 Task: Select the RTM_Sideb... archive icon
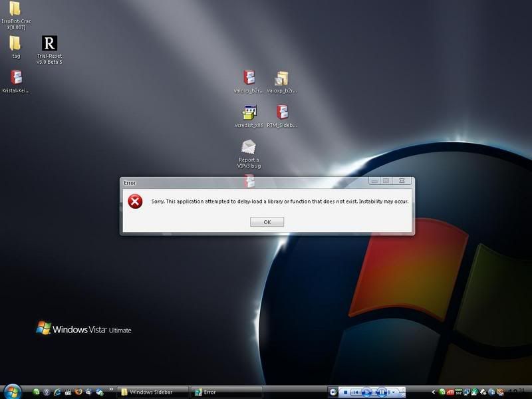(281, 112)
